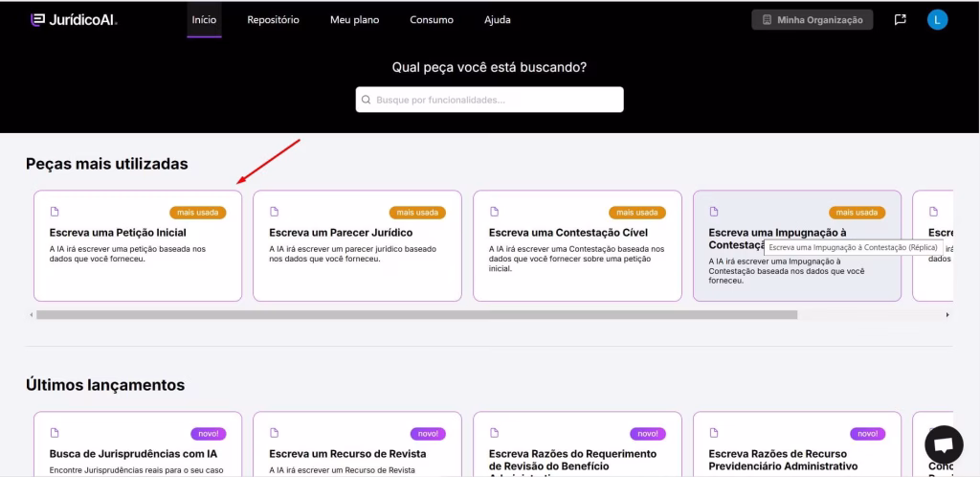Click mais usada badge on Impugnação card
This screenshot has height=477, width=980.
857,213
